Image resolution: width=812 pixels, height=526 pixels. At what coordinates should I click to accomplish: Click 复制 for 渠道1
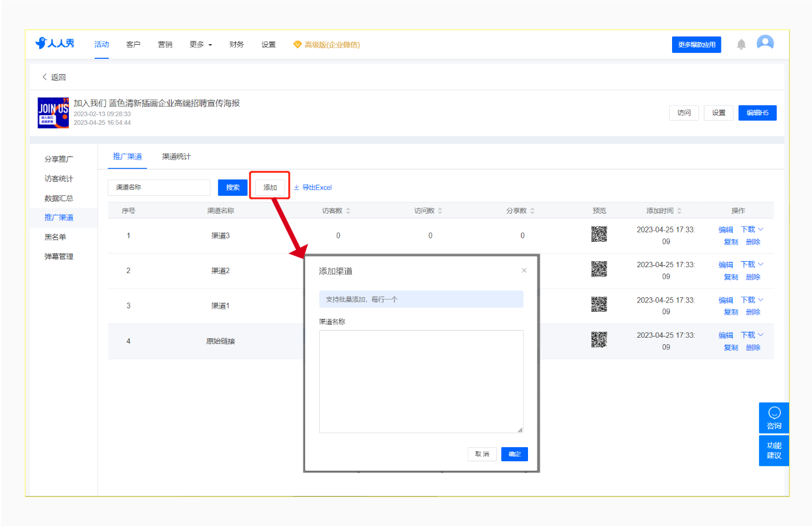click(x=731, y=312)
